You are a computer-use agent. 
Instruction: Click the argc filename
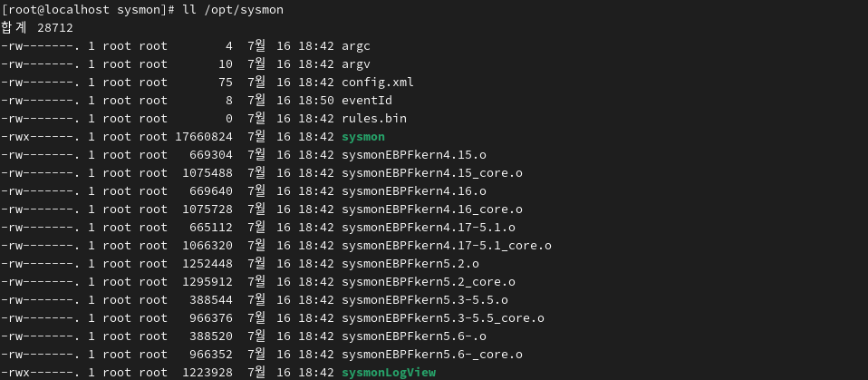coord(356,46)
